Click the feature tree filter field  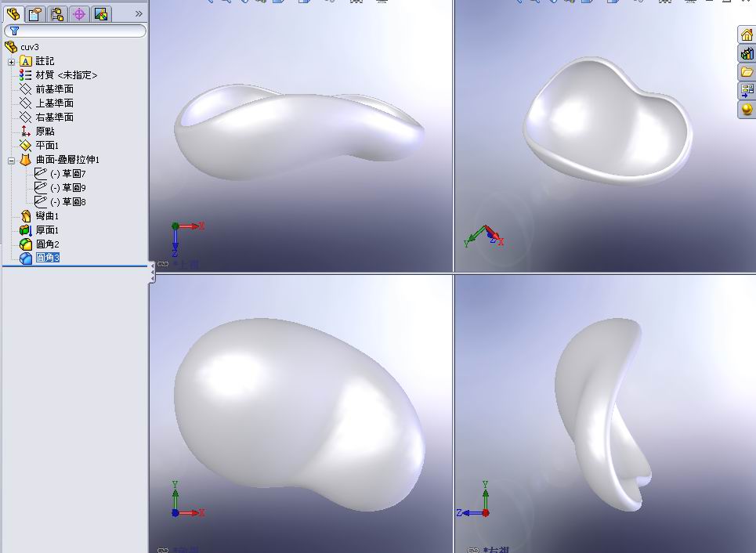[x=74, y=31]
